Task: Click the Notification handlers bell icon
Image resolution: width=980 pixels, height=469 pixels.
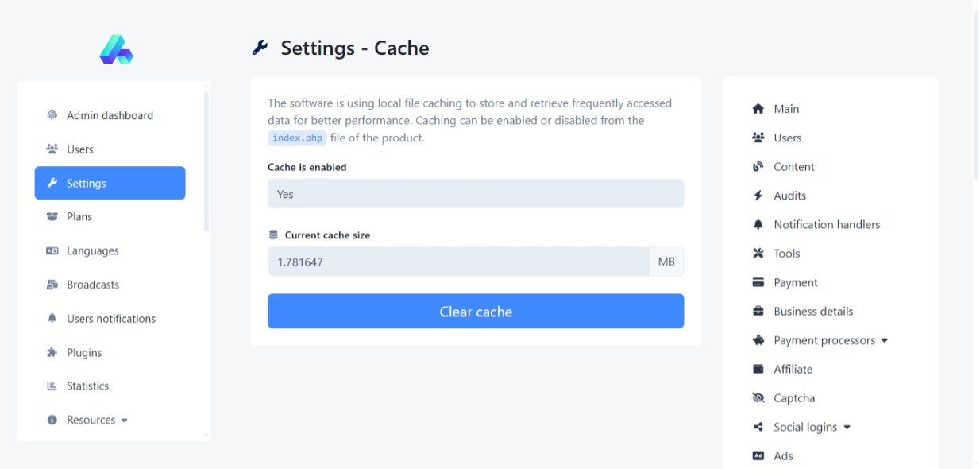Action: pyautogui.click(x=758, y=225)
